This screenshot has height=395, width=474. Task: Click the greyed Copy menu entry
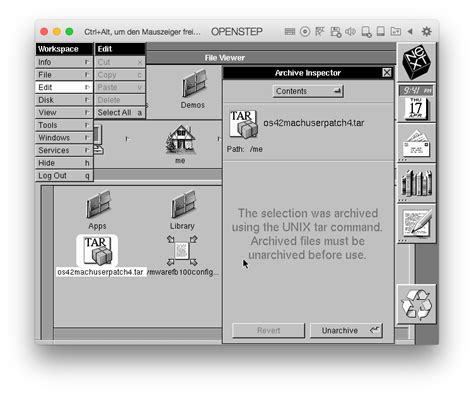[x=120, y=75]
